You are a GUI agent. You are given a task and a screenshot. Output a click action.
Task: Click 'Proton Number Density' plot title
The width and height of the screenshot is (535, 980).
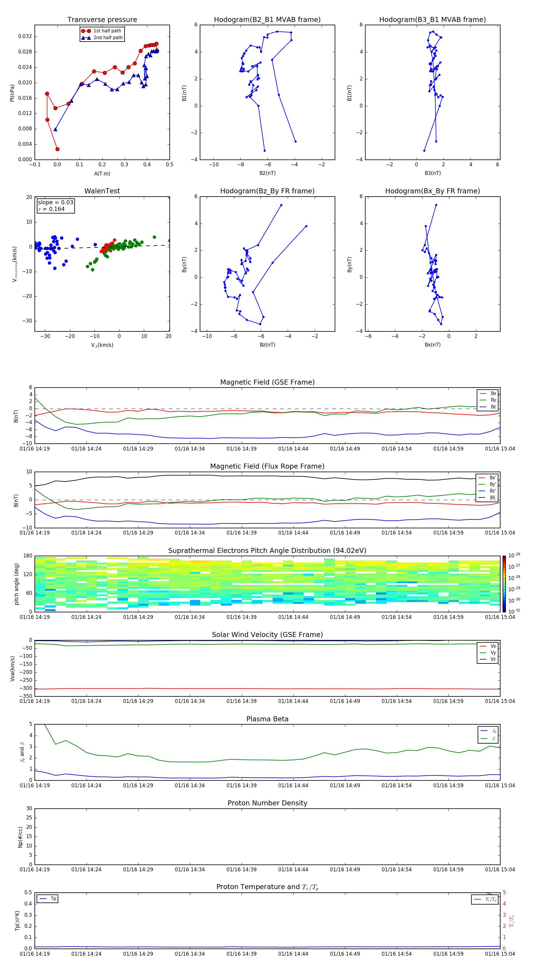click(267, 803)
